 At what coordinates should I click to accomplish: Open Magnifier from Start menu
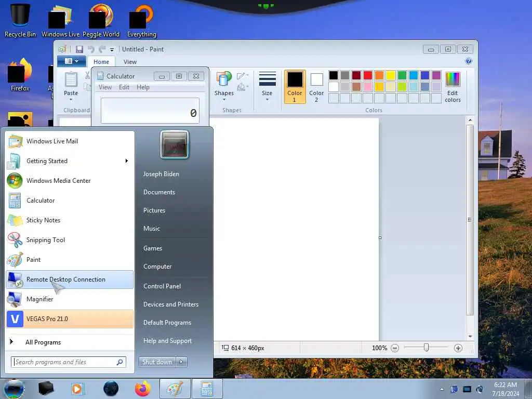(x=70, y=299)
